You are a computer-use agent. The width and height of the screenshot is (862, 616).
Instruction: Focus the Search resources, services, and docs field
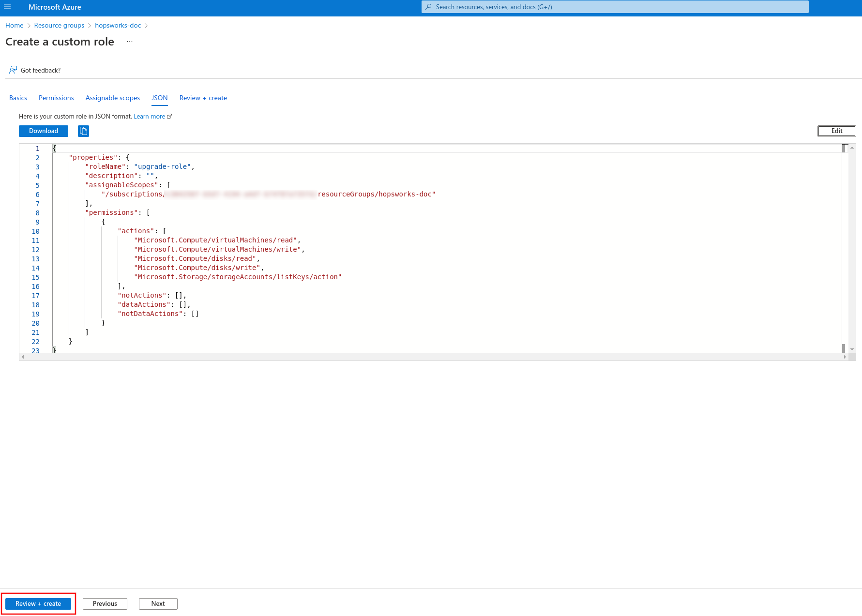point(615,7)
